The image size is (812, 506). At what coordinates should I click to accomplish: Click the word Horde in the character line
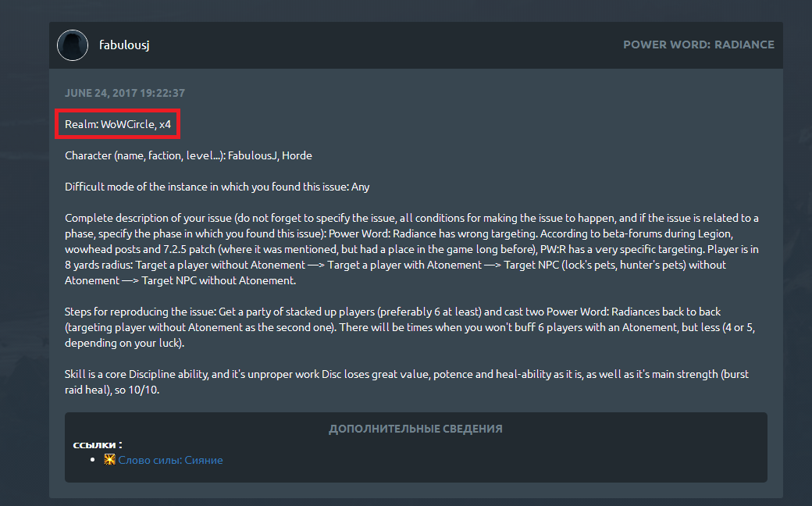click(297, 155)
